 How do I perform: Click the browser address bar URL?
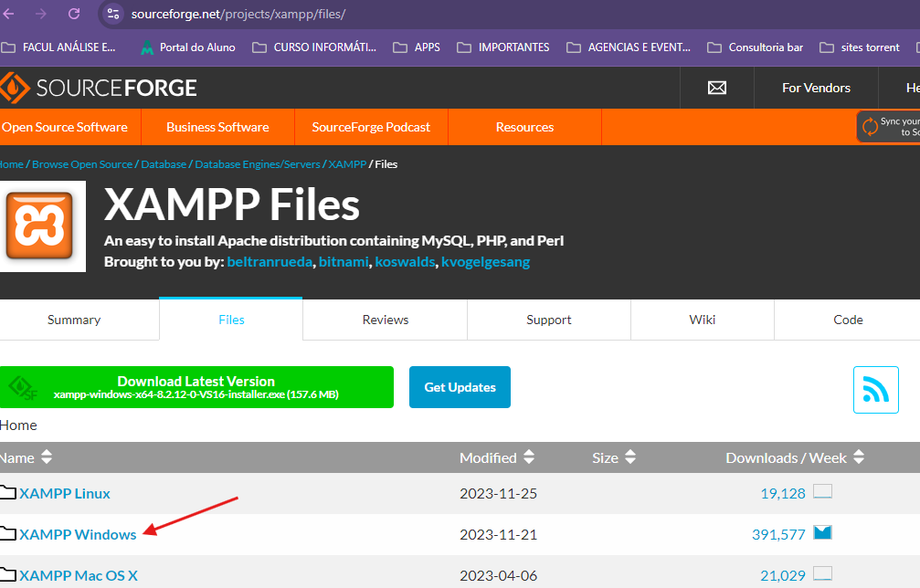point(238,14)
